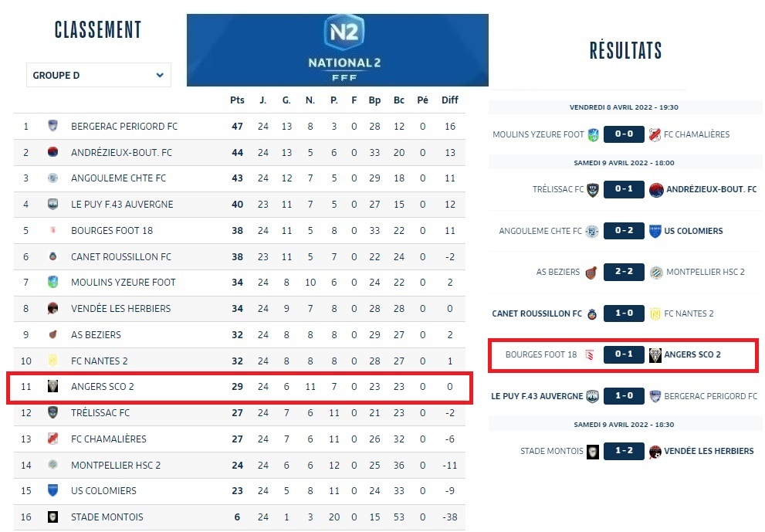Click the 2-2 score for Béziers vs Montpellier
The height and width of the screenshot is (532, 765).
[x=624, y=272]
